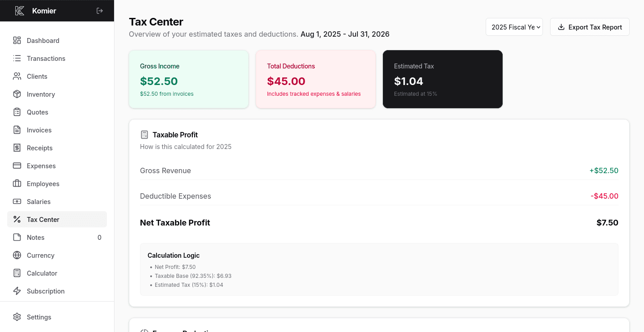This screenshot has width=644, height=332.
Task: Click the Currency globe icon
Action: [17, 255]
